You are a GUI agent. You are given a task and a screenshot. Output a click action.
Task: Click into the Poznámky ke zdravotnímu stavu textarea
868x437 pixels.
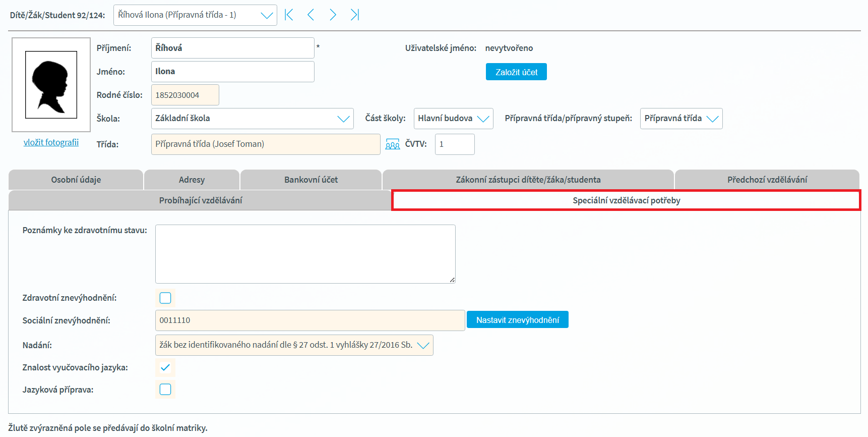click(305, 254)
